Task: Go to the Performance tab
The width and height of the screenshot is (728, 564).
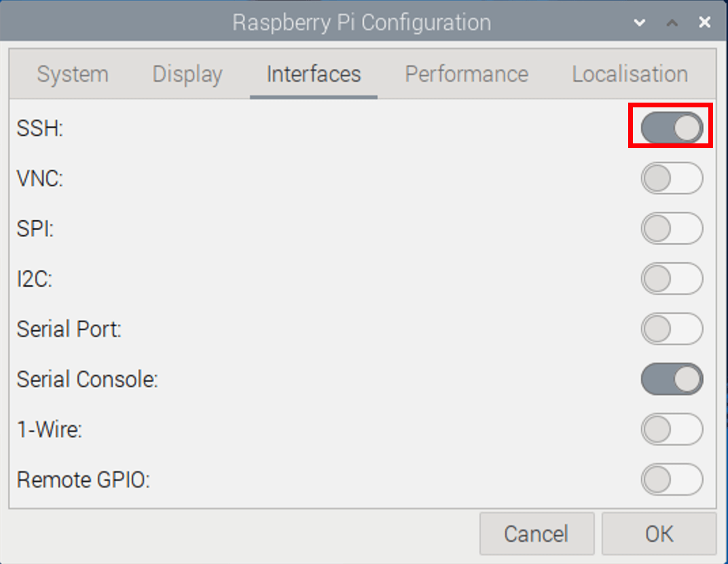Action: click(x=467, y=74)
